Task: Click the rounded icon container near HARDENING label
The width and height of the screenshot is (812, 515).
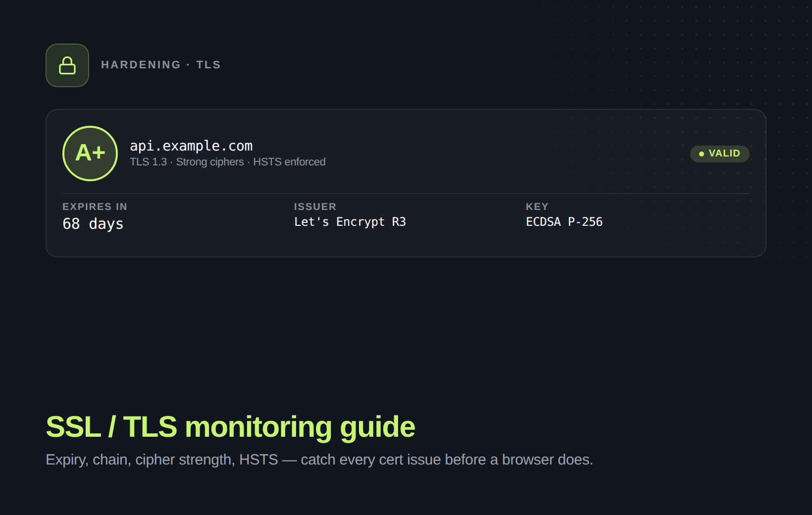Action: 67,65
